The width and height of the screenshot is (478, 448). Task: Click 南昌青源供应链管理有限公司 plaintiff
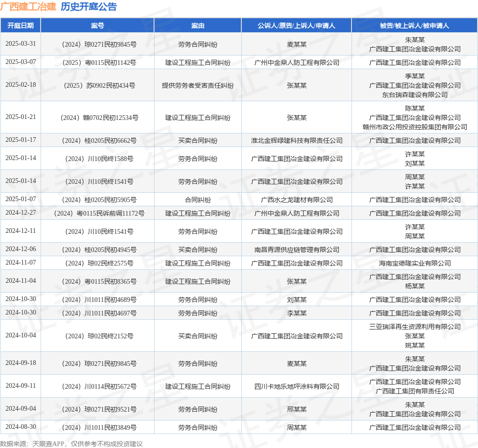point(296,250)
